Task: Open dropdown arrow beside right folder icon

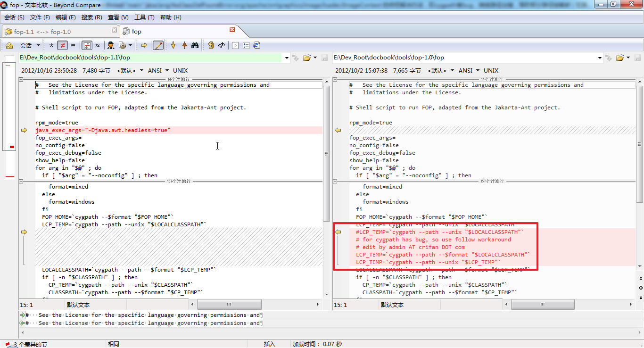Action: 628,58
